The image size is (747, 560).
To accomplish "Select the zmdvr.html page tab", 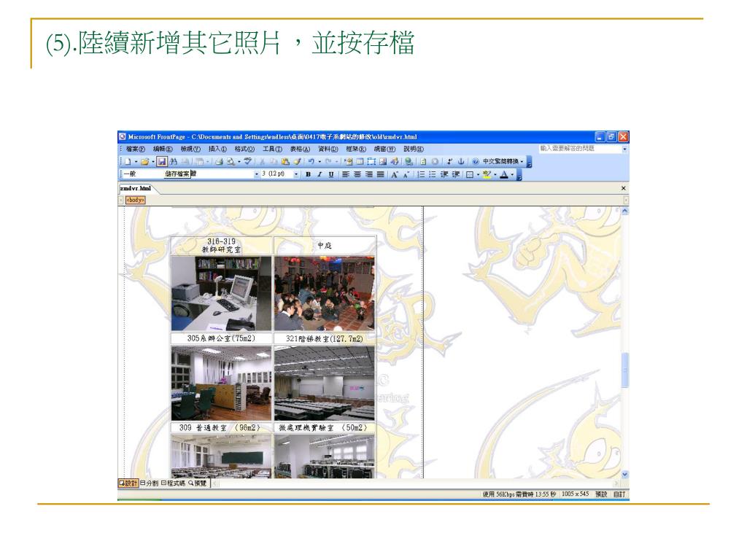I will tap(135, 189).
